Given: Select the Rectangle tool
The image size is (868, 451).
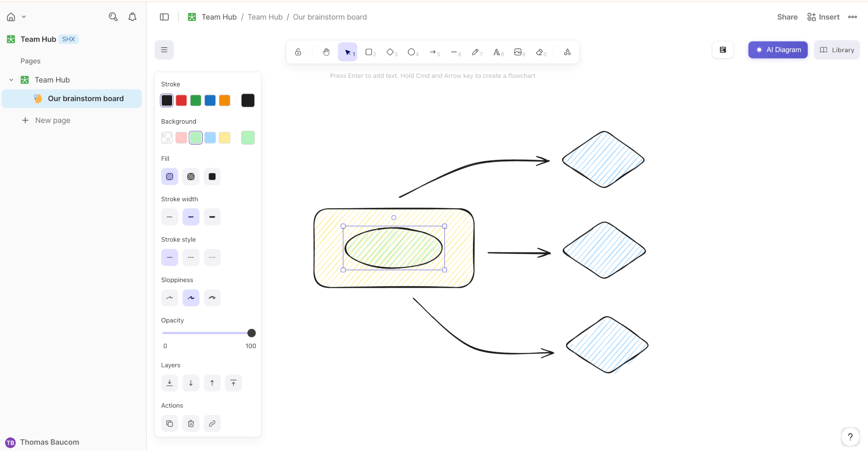Looking at the screenshot, I should 369,52.
